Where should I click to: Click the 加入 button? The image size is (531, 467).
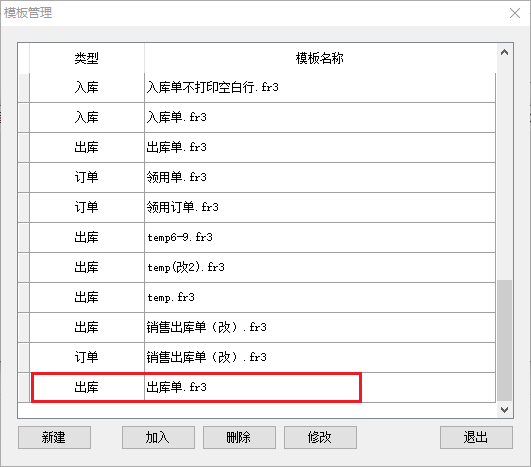pos(158,437)
